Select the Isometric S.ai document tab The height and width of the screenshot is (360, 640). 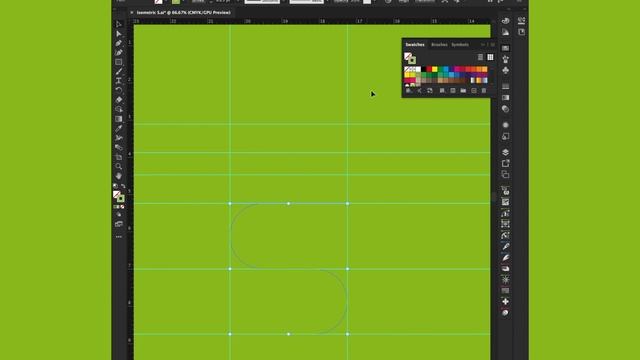[183, 13]
